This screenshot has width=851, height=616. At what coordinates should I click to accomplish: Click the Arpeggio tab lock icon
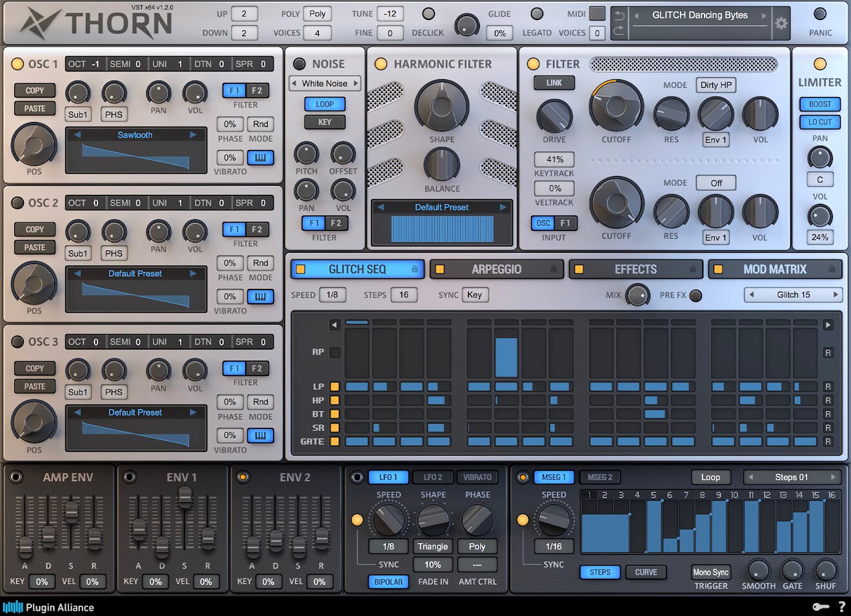[554, 269]
